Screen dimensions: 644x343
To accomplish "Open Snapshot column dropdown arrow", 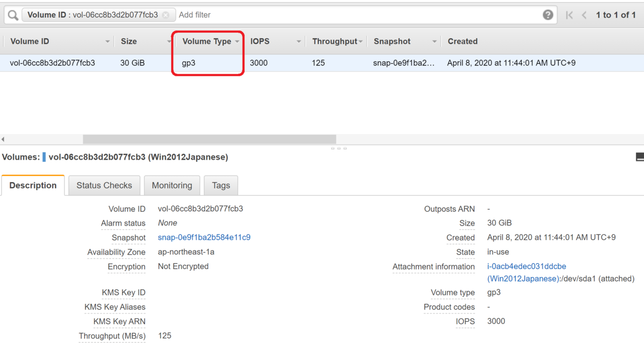I will coord(435,42).
